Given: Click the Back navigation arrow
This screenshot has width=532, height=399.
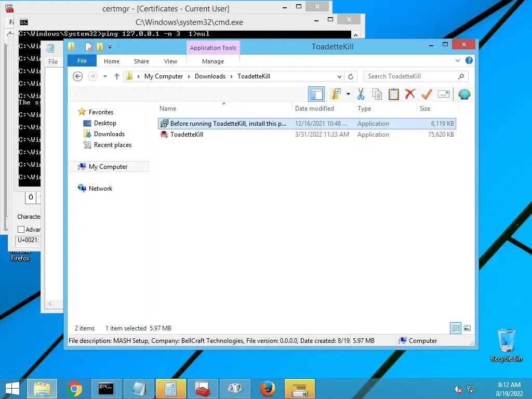Looking at the screenshot, I should coord(78,76).
